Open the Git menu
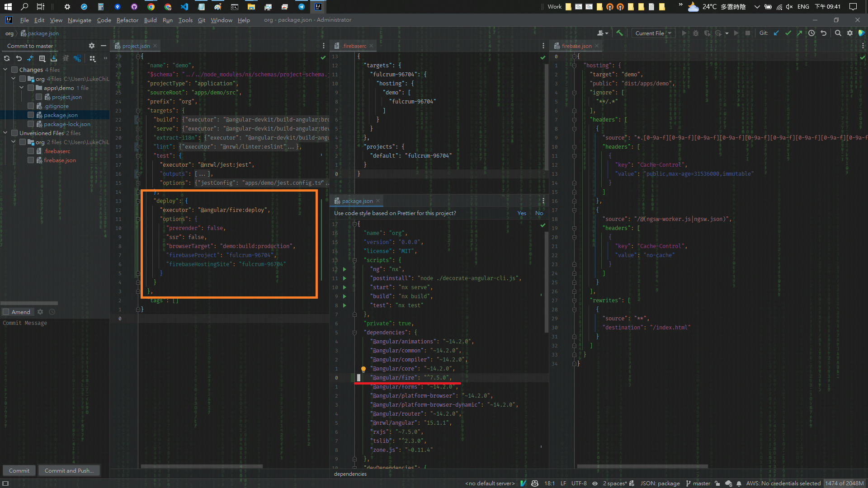Screen dimensions: 868x488 201,20
